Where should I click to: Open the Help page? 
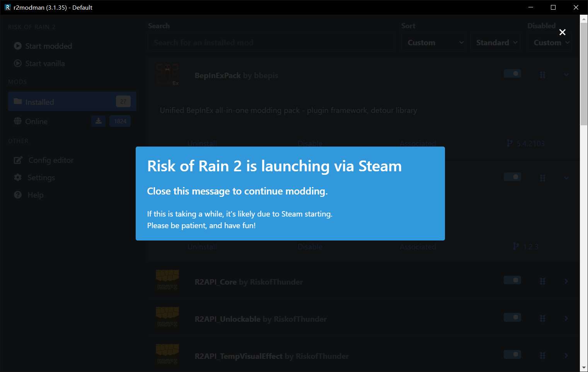click(35, 195)
